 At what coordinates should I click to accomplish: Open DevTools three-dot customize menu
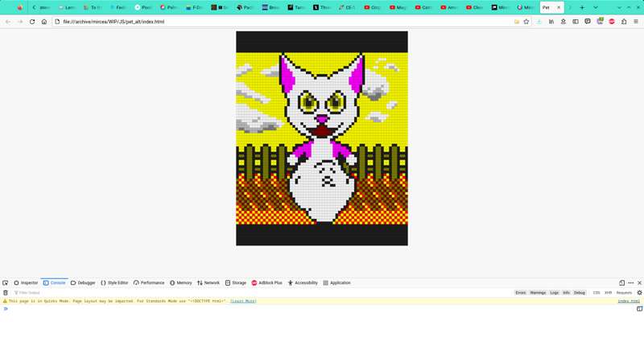point(631,283)
